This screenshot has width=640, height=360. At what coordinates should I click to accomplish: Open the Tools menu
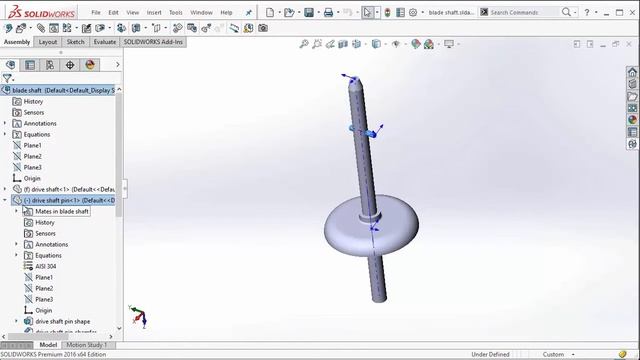176,13
